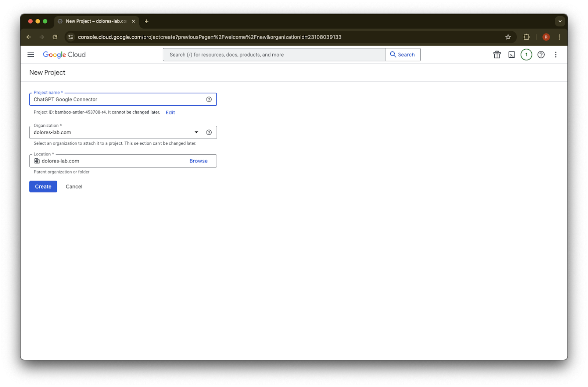Focus the Project name field
Image resolution: width=588 pixels, height=387 pixels.
[123, 99]
